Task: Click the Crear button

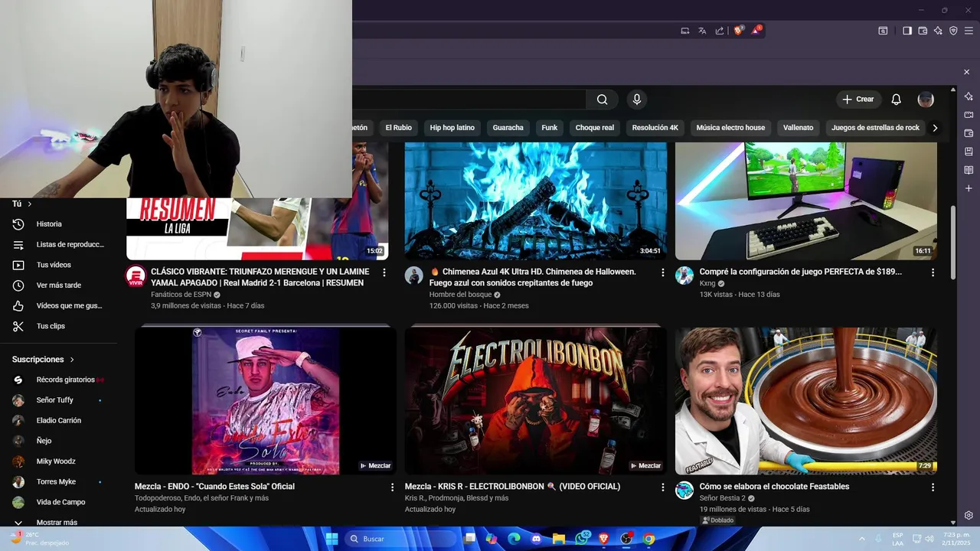Action: [857, 99]
